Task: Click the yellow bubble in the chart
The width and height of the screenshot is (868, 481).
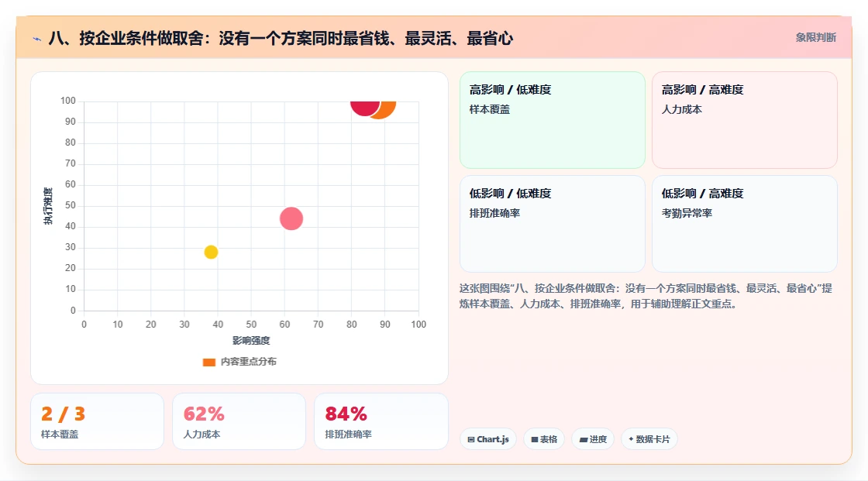Action: tap(211, 252)
